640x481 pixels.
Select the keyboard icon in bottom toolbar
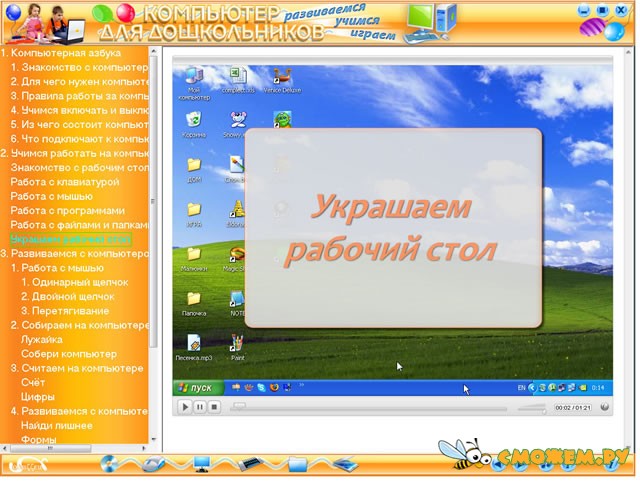pyautogui.click(x=249, y=464)
